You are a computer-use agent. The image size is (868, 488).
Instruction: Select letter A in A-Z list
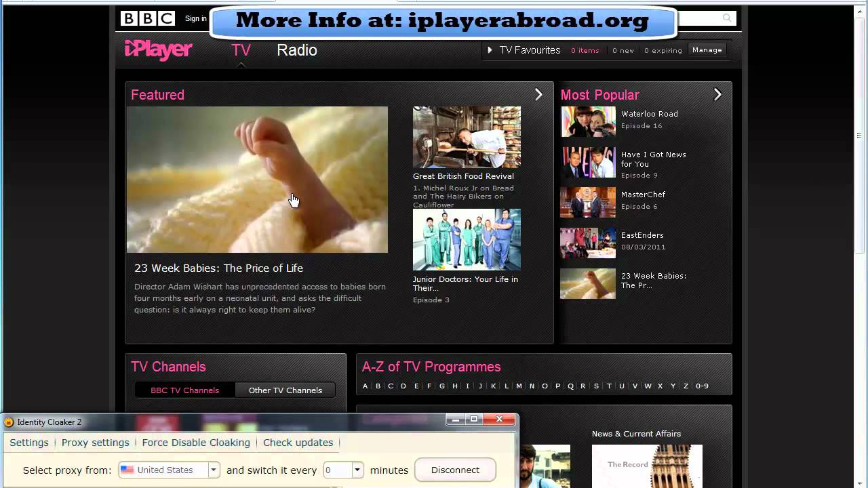[x=365, y=386]
